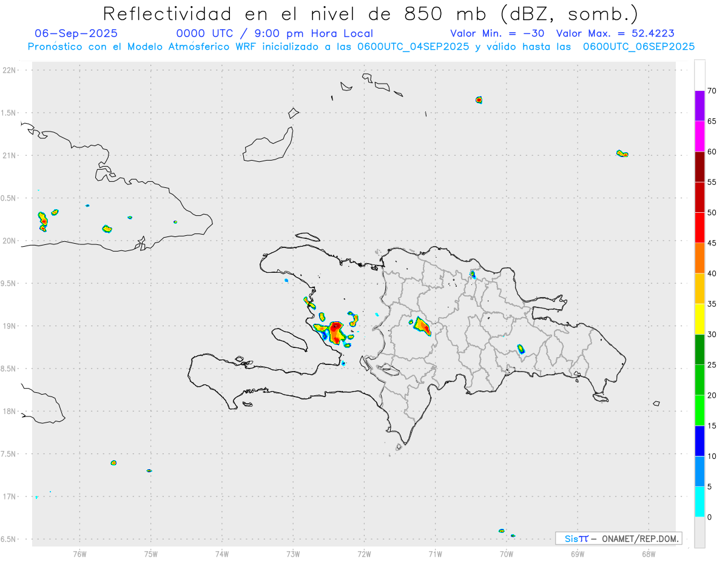Click the reflectivity cell near 21N 68.4W
This screenshot has height=562, width=728.
tap(622, 153)
